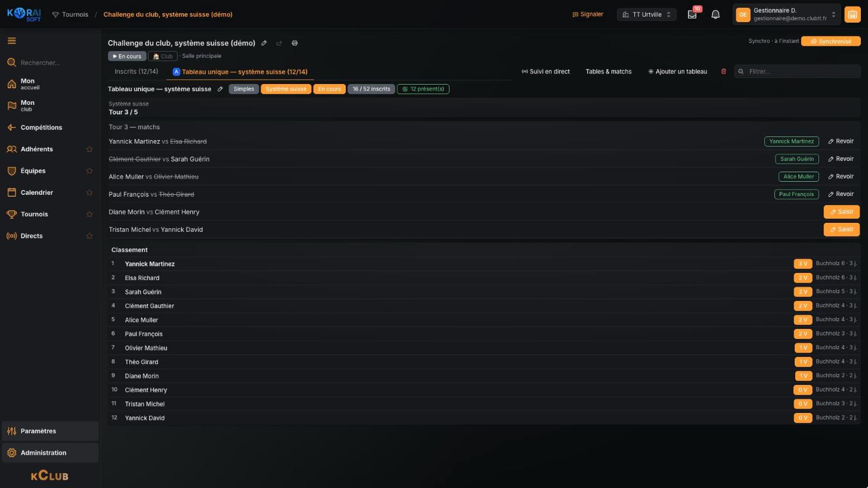The height and width of the screenshot is (488, 868).
Task: Edit the 'Tableau unique — système suisse' name pencil
Action: click(x=220, y=89)
